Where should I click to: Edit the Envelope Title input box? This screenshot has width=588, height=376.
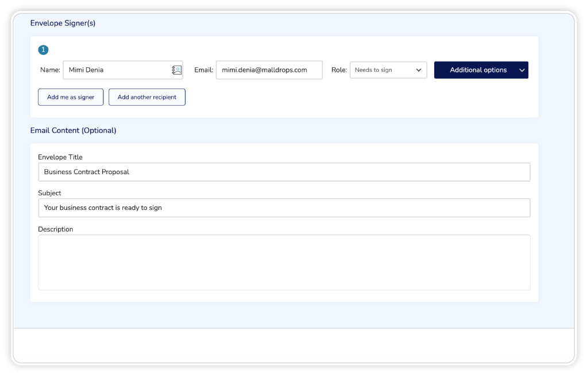(x=284, y=172)
